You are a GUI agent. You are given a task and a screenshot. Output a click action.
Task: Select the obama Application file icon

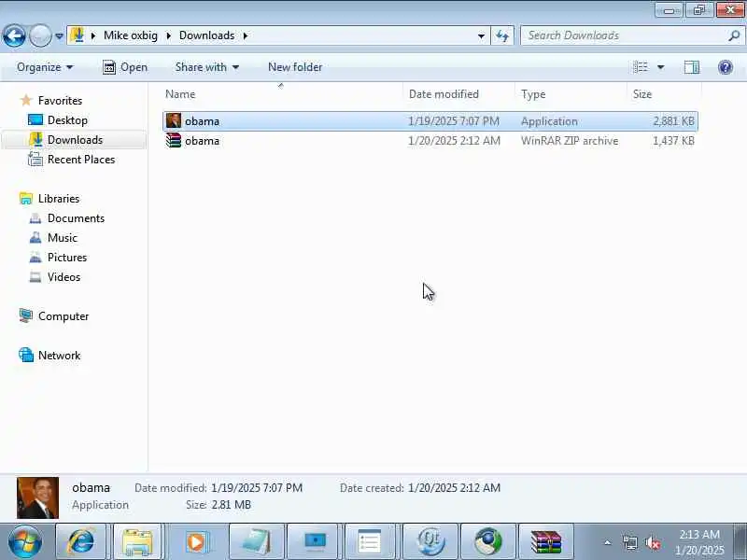pos(174,121)
